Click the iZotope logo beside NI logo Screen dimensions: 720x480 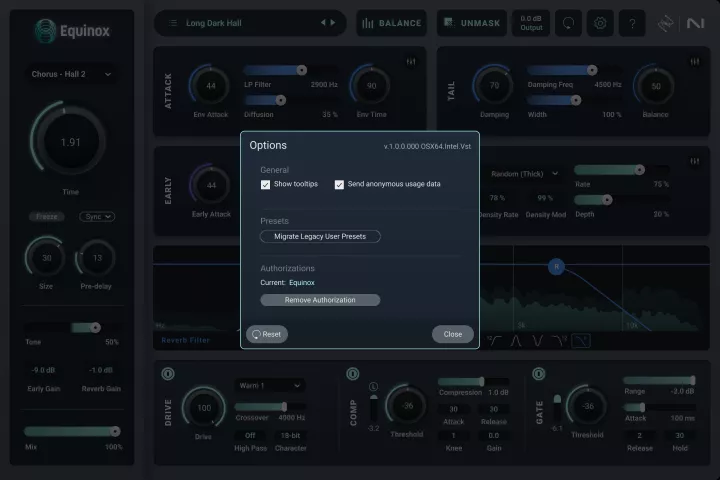point(665,23)
